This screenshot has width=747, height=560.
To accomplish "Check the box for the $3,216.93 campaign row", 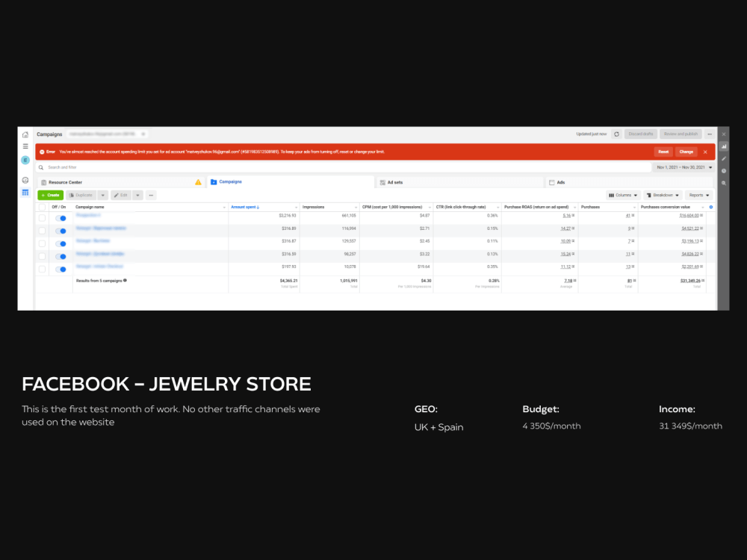I will coord(42,218).
